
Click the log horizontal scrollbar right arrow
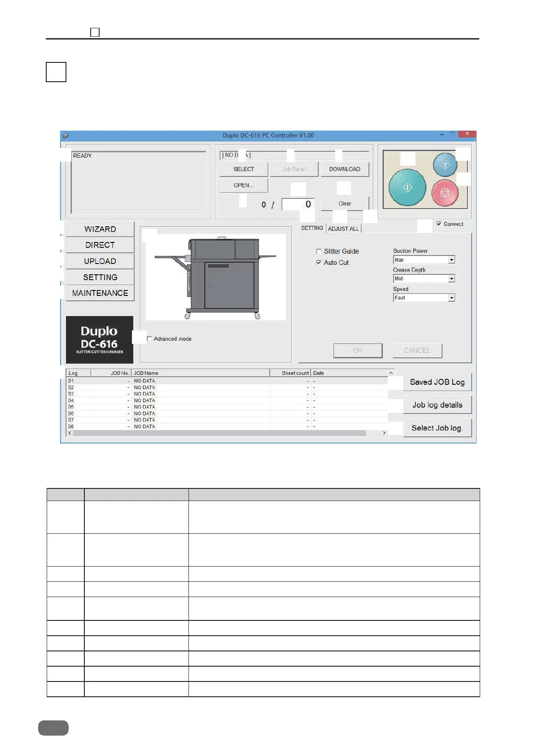click(x=384, y=433)
